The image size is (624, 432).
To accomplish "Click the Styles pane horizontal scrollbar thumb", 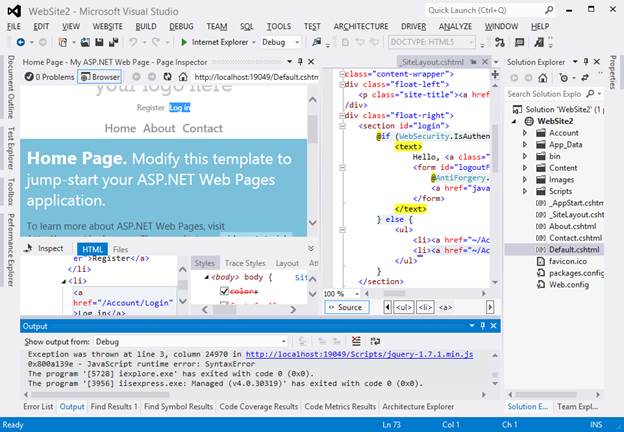I will tap(224, 309).
